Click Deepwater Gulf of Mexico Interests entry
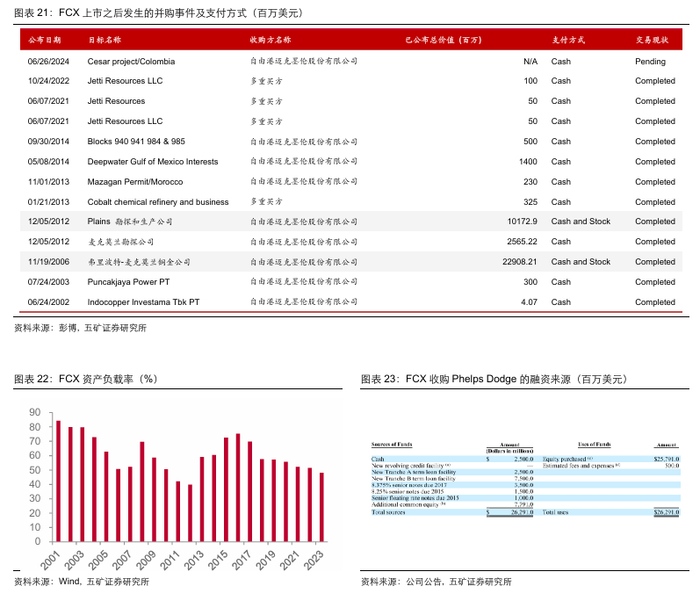Viewport: 700px width, 595px height. [x=152, y=161]
